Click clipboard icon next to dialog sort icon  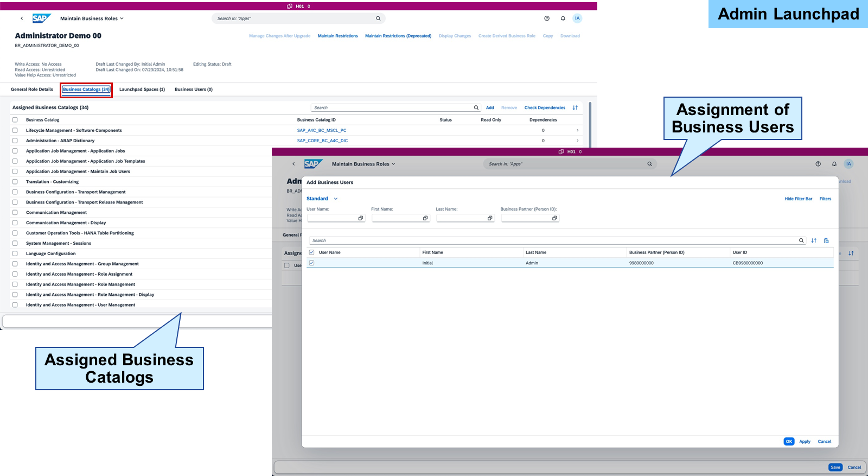point(826,240)
